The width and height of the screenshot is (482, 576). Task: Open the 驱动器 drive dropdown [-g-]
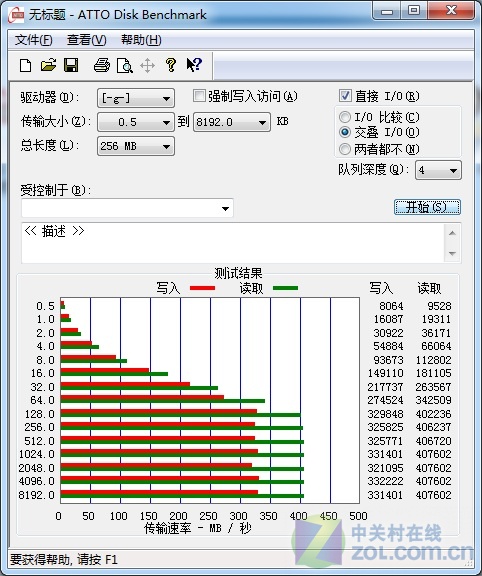click(136, 98)
